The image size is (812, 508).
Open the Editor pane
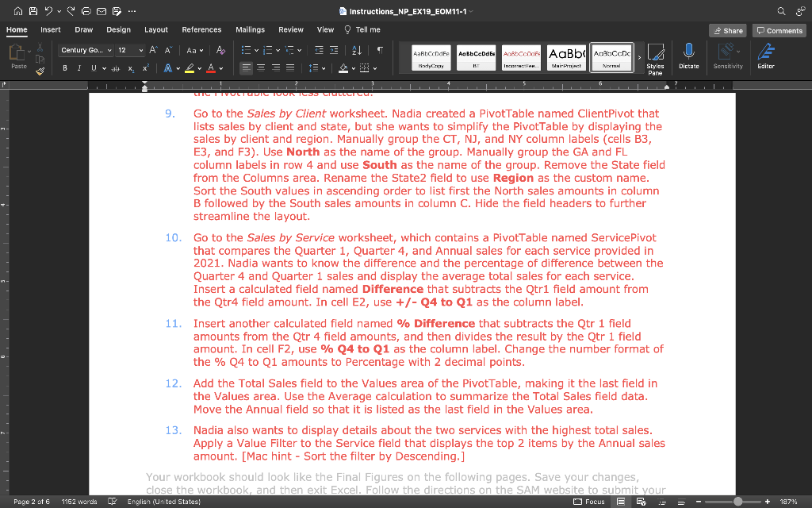(x=766, y=56)
